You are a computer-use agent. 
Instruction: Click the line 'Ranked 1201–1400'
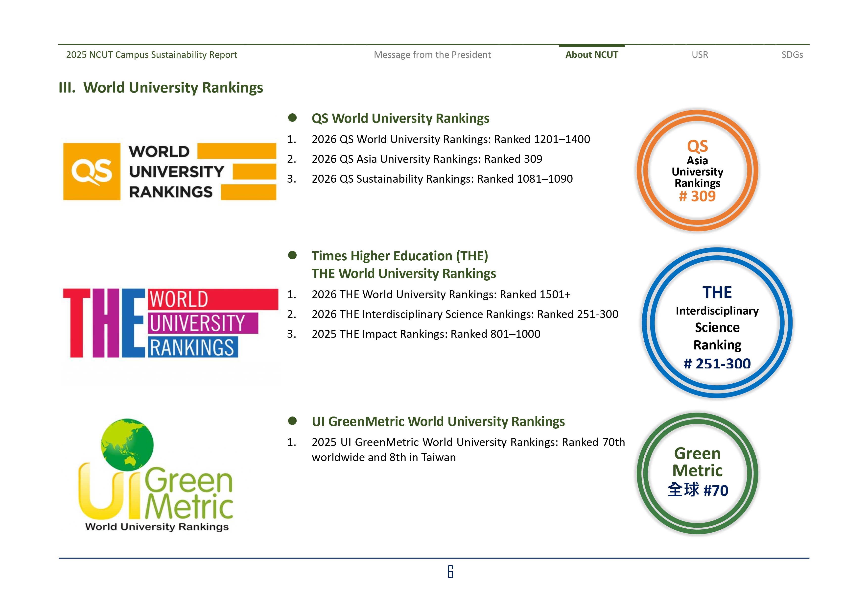451,139
